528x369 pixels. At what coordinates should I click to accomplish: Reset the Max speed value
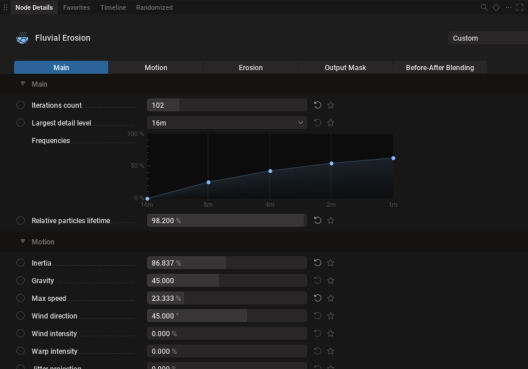point(317,298)
